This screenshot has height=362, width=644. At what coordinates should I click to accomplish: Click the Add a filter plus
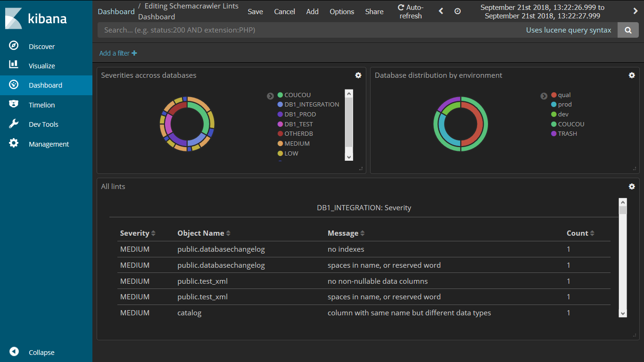[x=134, y=53]
